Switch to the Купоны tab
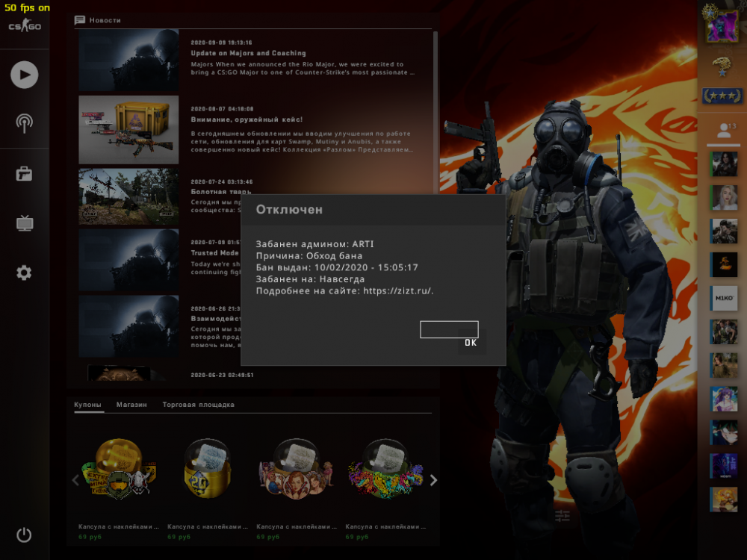Image resolution: width=747 pixels, height=560 pixels. tap(87, 405)
